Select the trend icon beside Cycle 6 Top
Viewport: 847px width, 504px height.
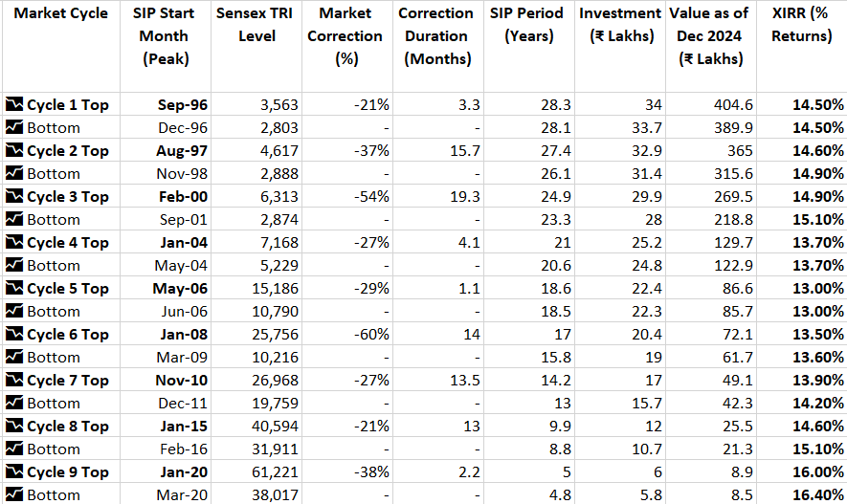pyautogui.click(x=14, y=334)
